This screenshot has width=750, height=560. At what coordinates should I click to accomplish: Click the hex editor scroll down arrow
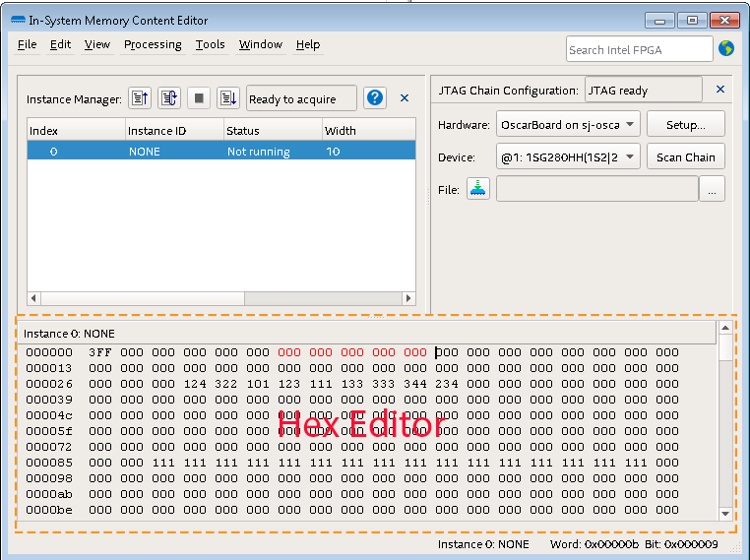[x=726, y=513]
